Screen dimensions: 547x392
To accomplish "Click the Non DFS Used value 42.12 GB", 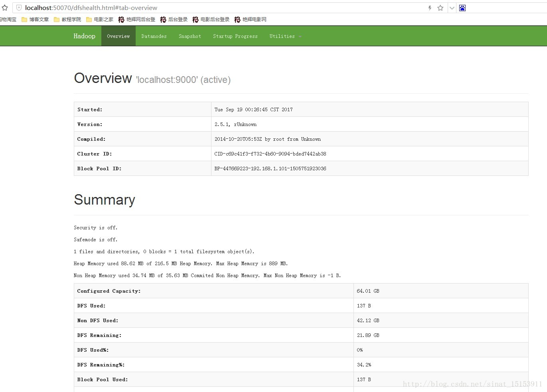I will 368,320.
